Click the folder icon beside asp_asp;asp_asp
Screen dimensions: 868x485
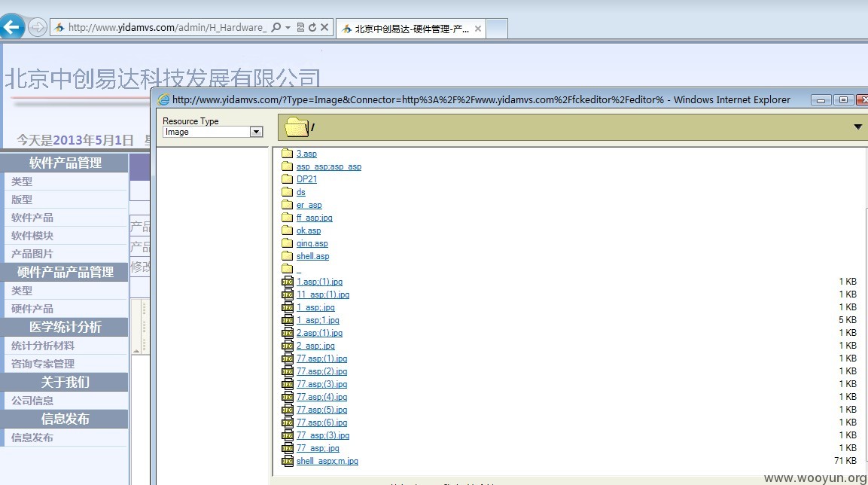(x=287, y=166)
